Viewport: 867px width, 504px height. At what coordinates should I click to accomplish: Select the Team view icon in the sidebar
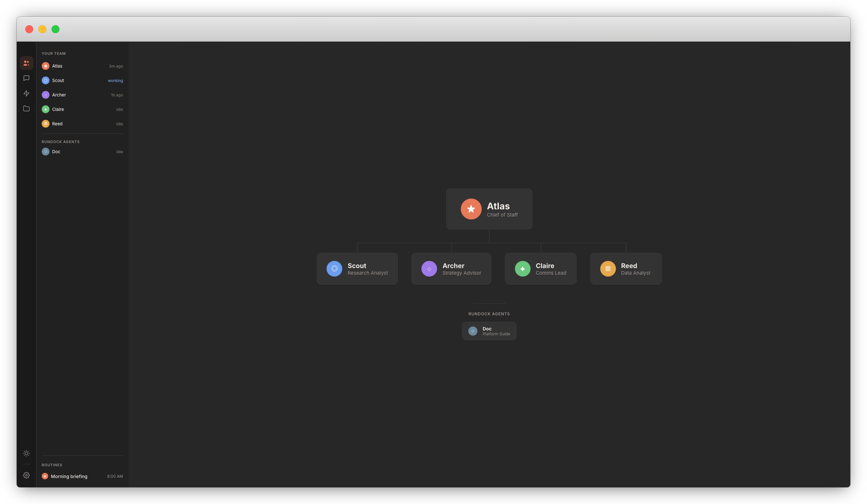[27, 63]
